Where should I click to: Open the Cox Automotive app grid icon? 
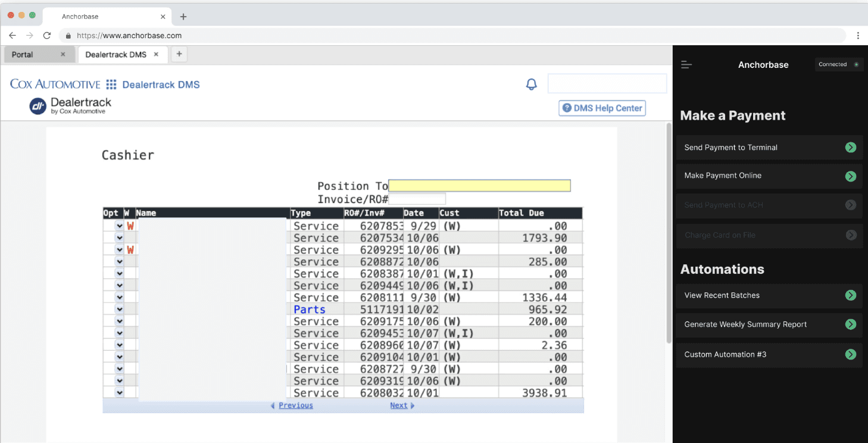pos(111,84)
